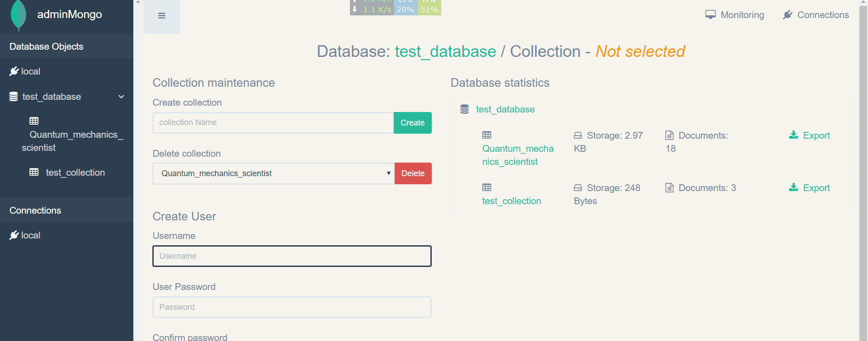The image size is (868, 341).
Task: Click table icon above test_collection in statistics
Action: tap(487, 187)
